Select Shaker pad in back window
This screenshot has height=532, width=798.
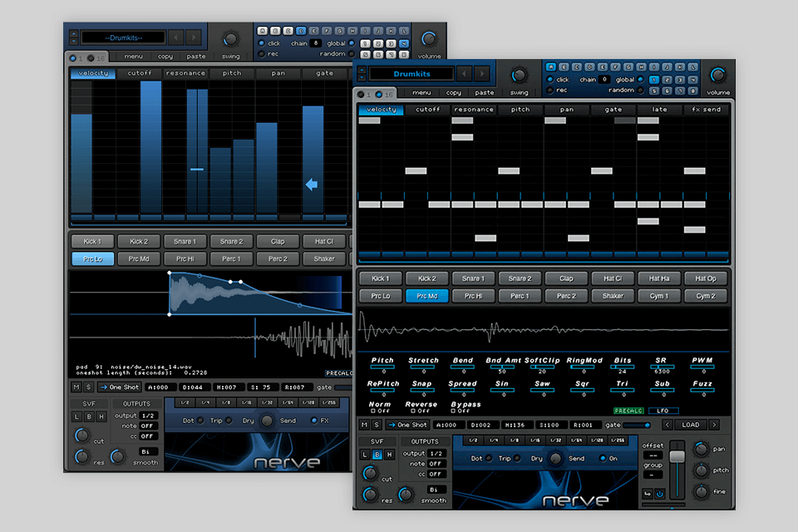tap(324, 259)
